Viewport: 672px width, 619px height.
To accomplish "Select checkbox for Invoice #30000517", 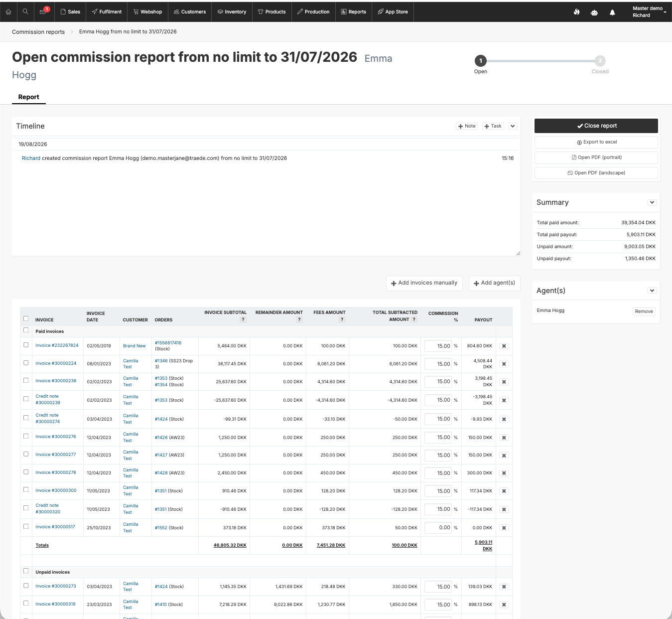I will click(x=26, y=526).
